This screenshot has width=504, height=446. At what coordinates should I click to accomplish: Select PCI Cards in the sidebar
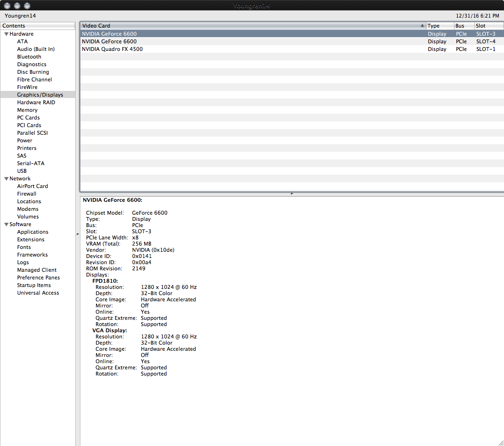29,125
